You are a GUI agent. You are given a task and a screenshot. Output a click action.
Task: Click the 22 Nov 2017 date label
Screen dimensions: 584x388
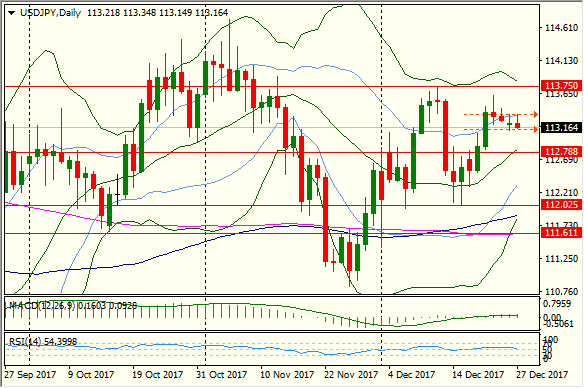[351, 374]
